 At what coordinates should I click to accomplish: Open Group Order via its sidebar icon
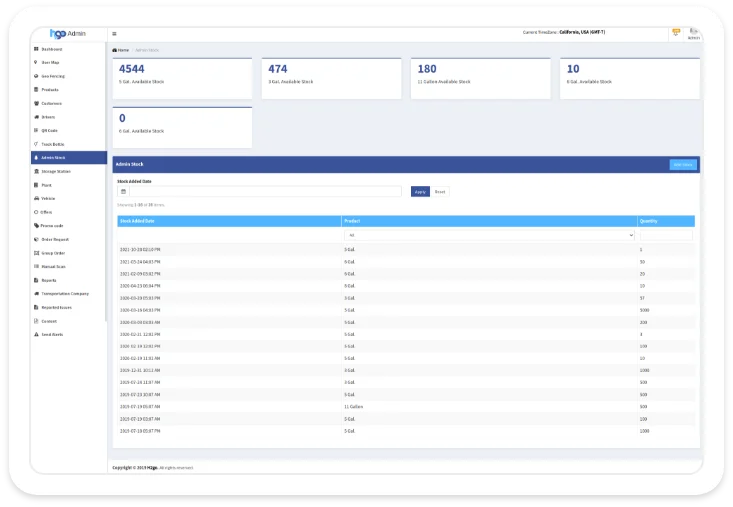[36, 253]
